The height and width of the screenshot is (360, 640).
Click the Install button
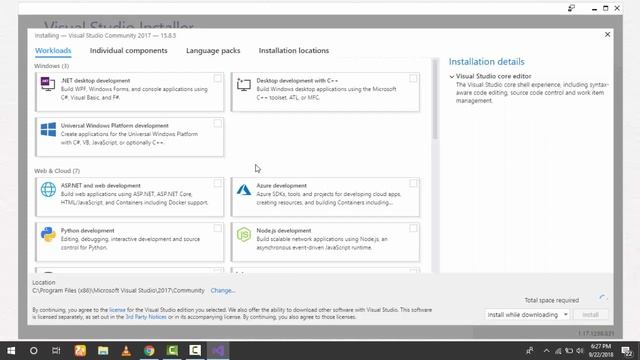pos(590,315)
